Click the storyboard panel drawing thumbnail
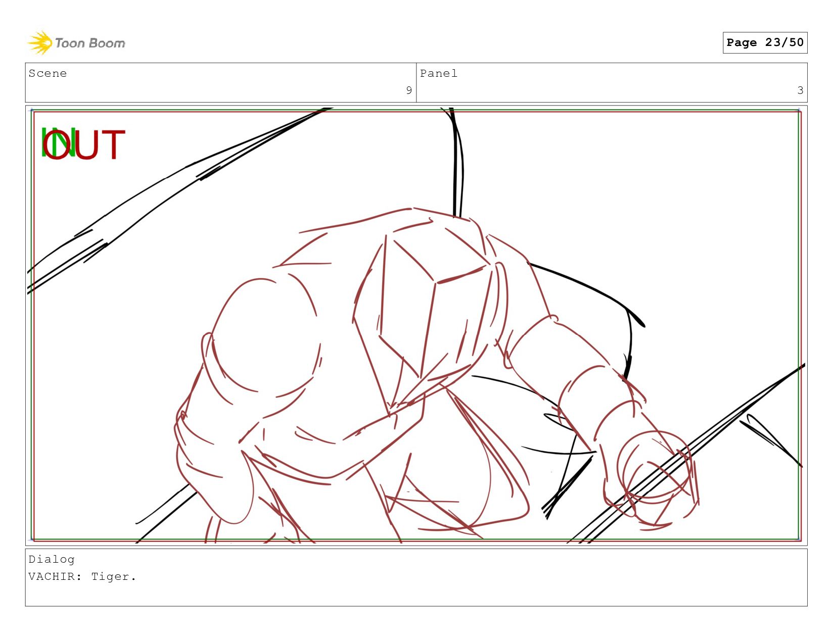834x644 pixels. [416, 325]
